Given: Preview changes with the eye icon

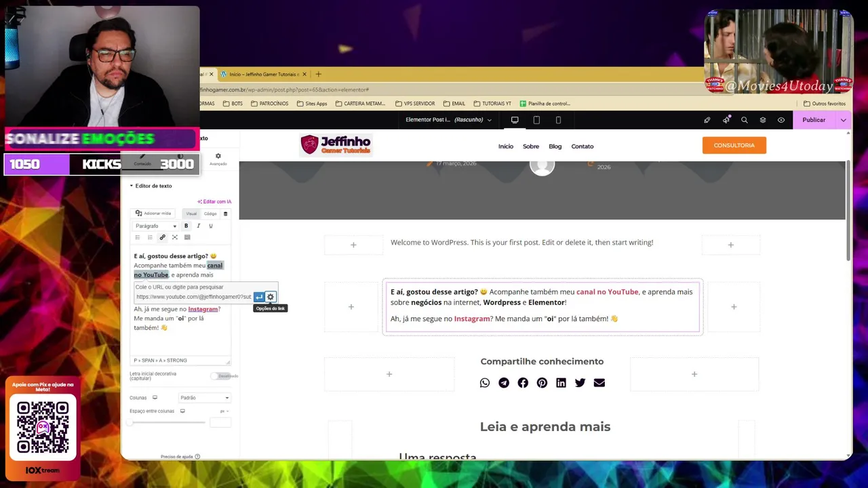Looking at the screenshot, I should click(x=781, y=120).
